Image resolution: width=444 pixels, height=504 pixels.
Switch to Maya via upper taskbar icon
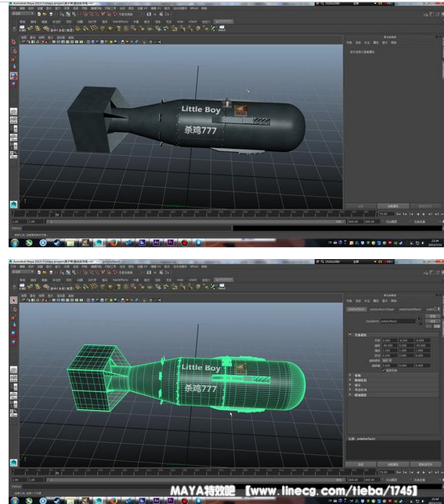click(99, 243)
